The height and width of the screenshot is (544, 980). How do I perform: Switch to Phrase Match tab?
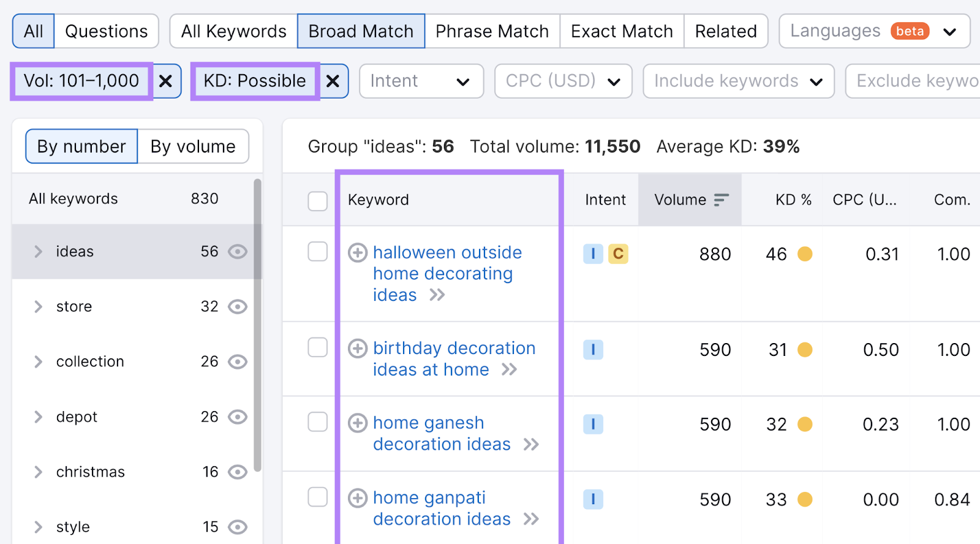point(492,31)
